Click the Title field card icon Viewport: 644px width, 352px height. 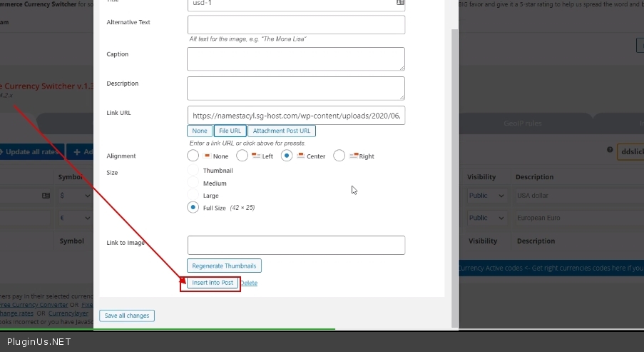coord(400,2)
